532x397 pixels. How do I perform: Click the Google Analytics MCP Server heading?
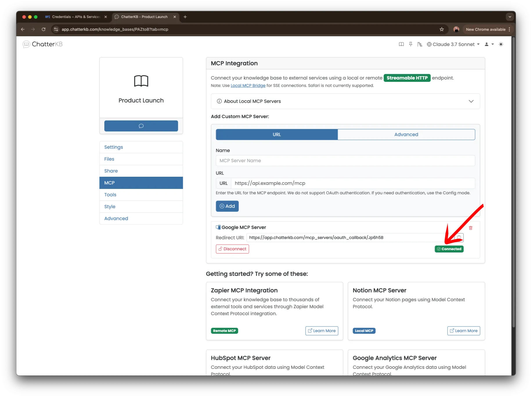pyautogui.click(x=394, y=358)
